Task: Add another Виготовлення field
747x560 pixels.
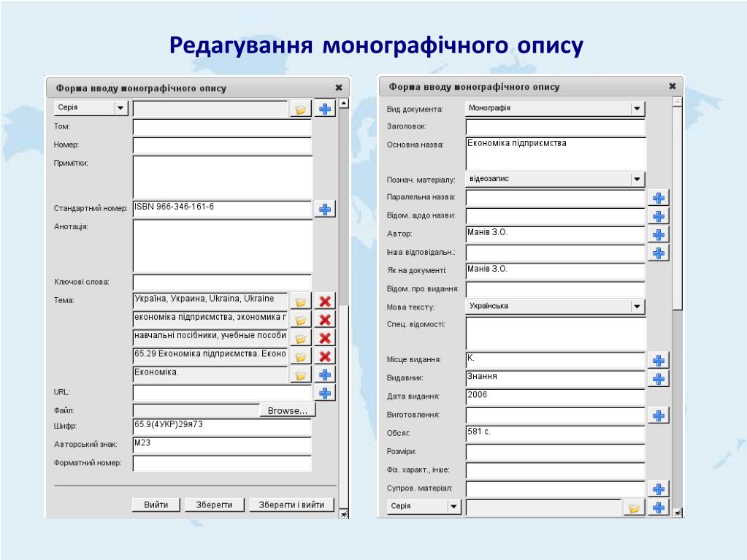Action: tap(659, 415)
